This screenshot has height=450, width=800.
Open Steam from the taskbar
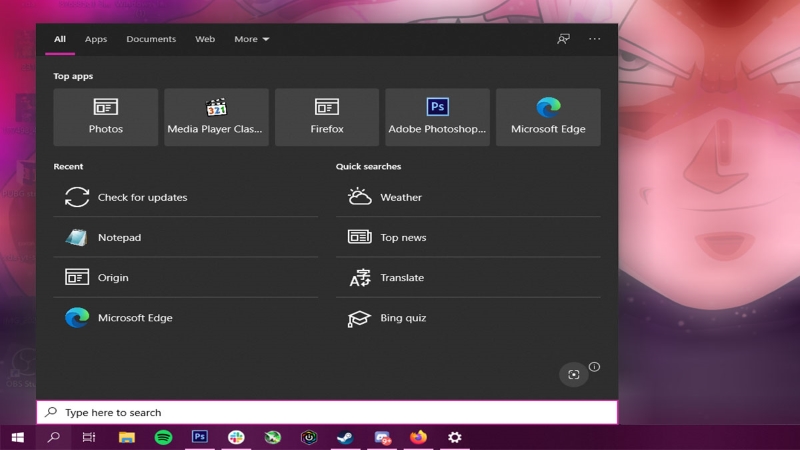click(x=345, y=437)
